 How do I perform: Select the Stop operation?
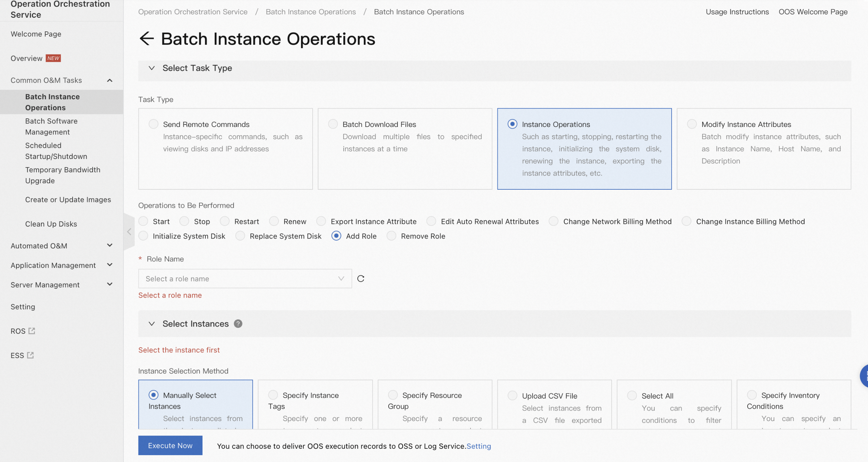184,221
